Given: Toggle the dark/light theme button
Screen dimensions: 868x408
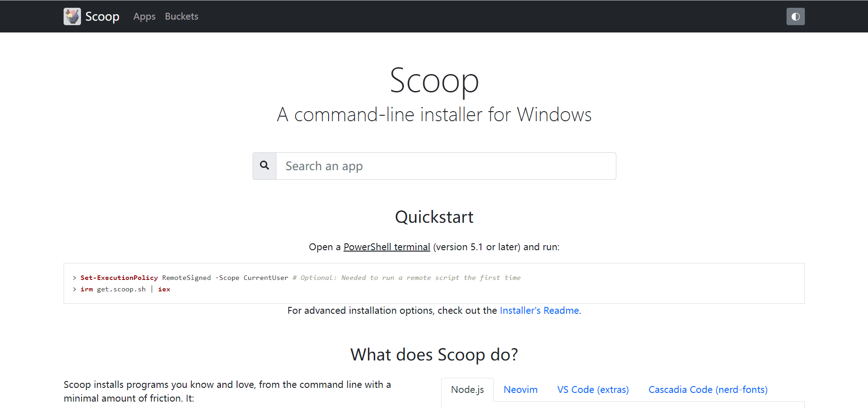Looking at the screenshot, I should pyautogui.click(x=795, y=16).
